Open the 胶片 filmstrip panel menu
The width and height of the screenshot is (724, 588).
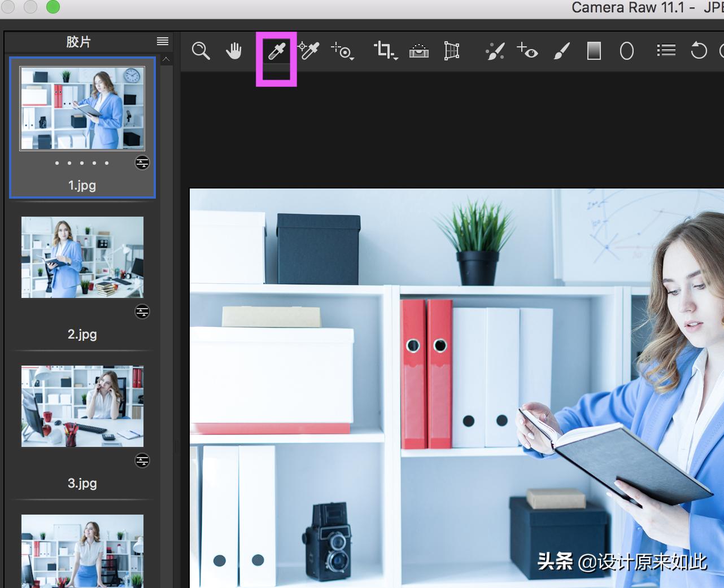(x=163, y=41)
